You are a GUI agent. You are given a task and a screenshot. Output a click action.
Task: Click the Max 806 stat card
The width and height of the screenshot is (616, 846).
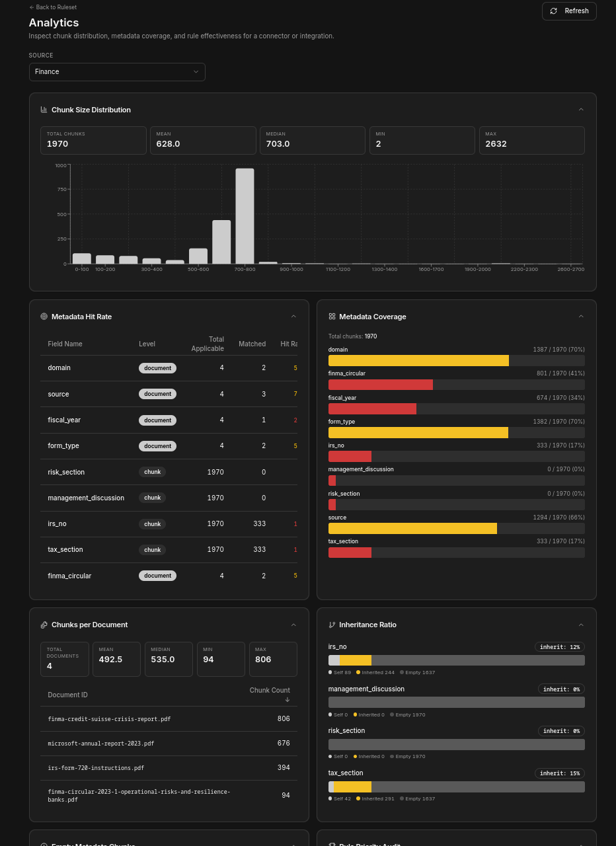coord(273,659)
